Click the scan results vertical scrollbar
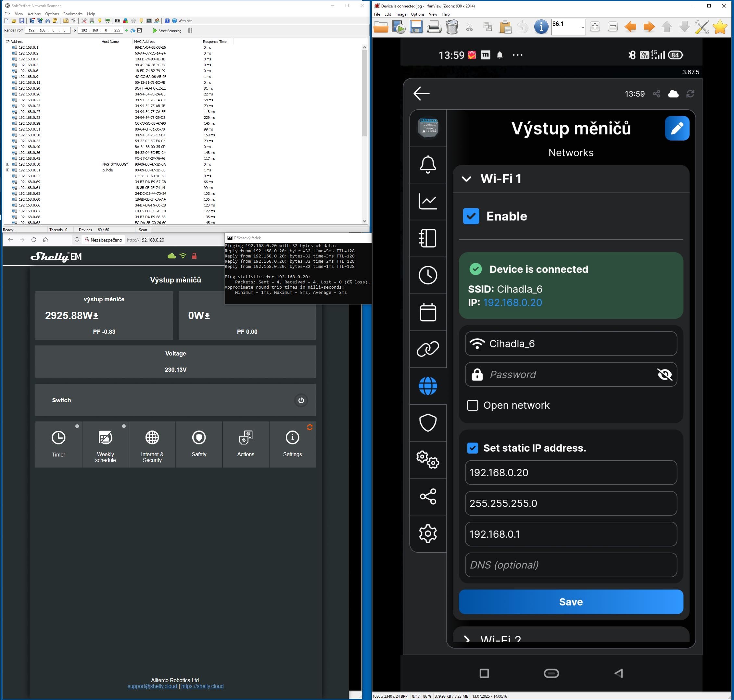This screenshot has height=700, width=734. pos(364,93)
